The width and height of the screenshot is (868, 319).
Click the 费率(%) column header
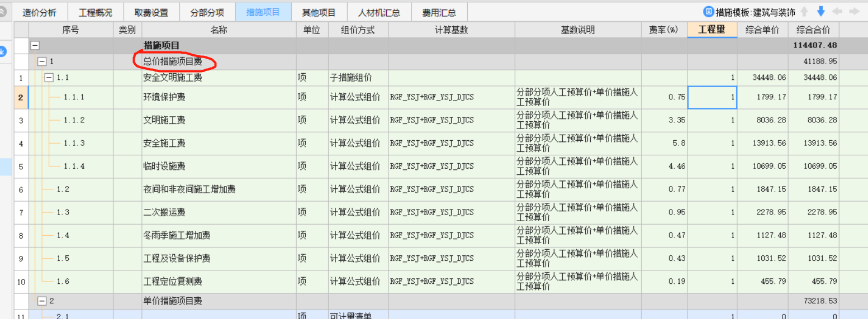coord(664,30)
